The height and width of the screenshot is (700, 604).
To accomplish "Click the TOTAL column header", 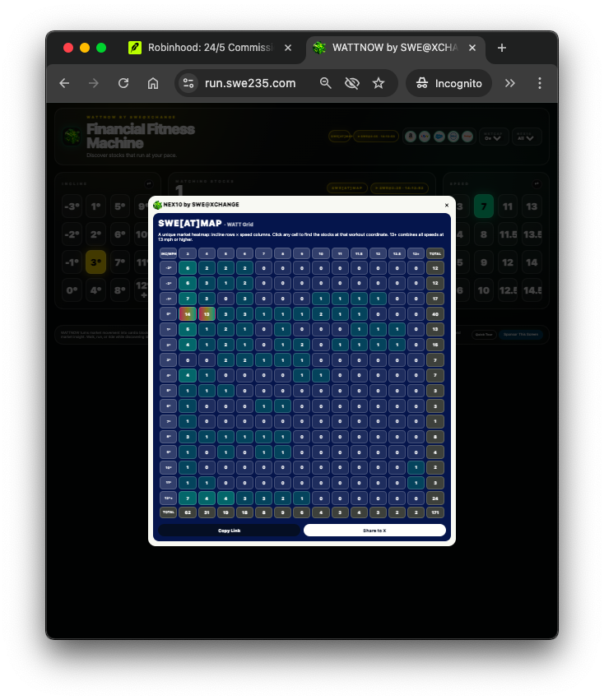I will 435,253.
